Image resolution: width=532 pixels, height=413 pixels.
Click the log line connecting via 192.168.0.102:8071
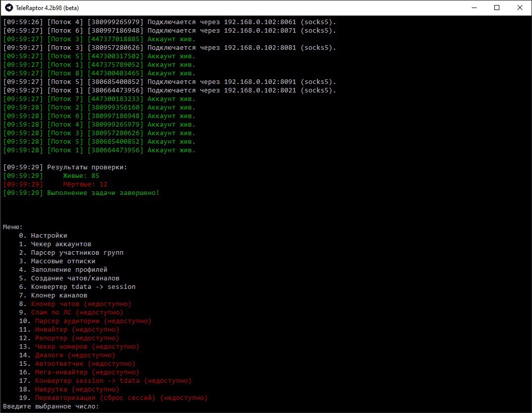[170, 30]
